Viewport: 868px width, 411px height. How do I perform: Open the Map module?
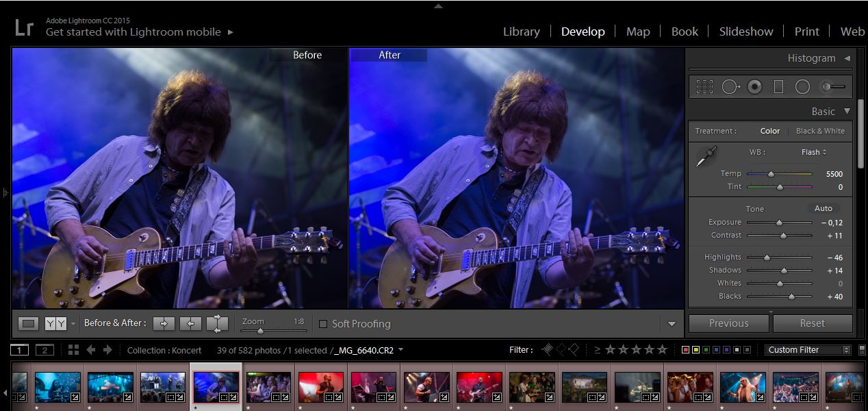point(637,32)
